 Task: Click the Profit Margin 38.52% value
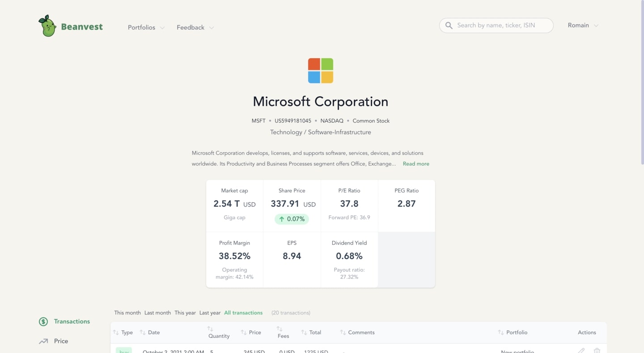coord(234,256)
